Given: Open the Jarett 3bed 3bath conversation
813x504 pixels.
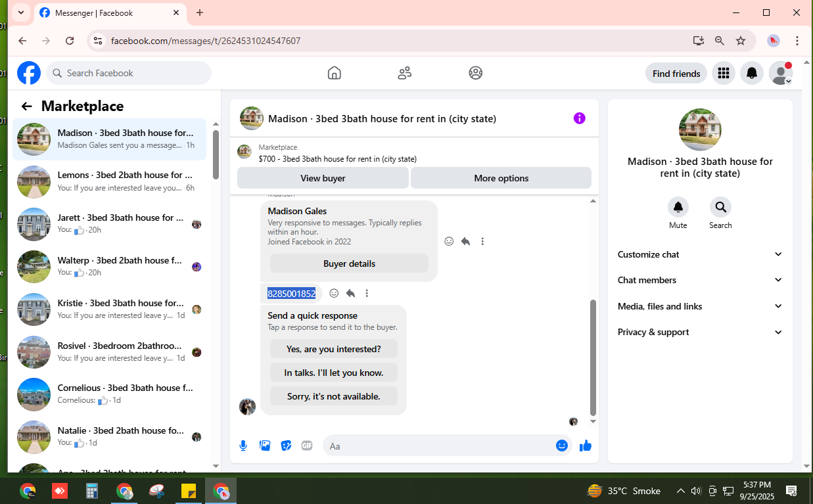Looking at the screenshot, I should coord(110,224).
